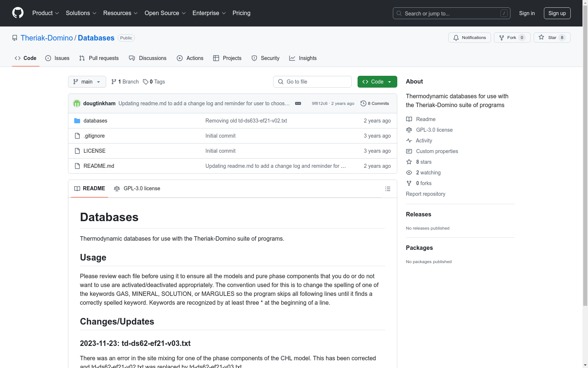Star the Databases repository
This screenshot has height=368, width=588.
(x=552, y=38)
